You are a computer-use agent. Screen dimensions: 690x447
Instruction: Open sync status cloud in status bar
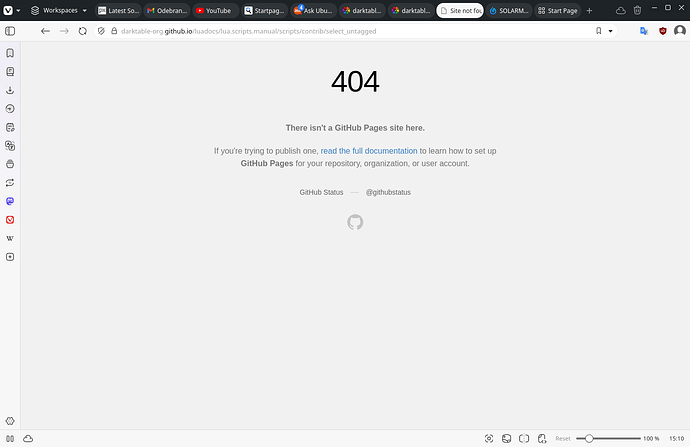28,439
